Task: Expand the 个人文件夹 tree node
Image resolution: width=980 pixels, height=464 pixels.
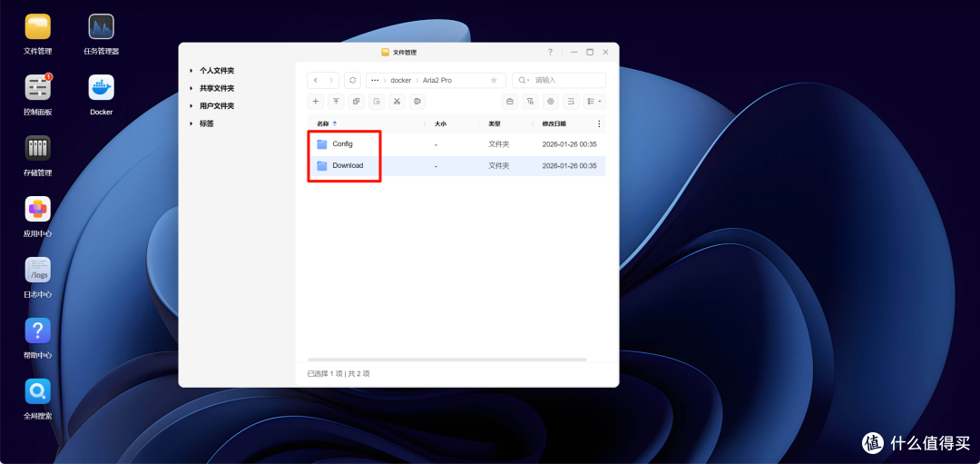Action: click(191, 71)
